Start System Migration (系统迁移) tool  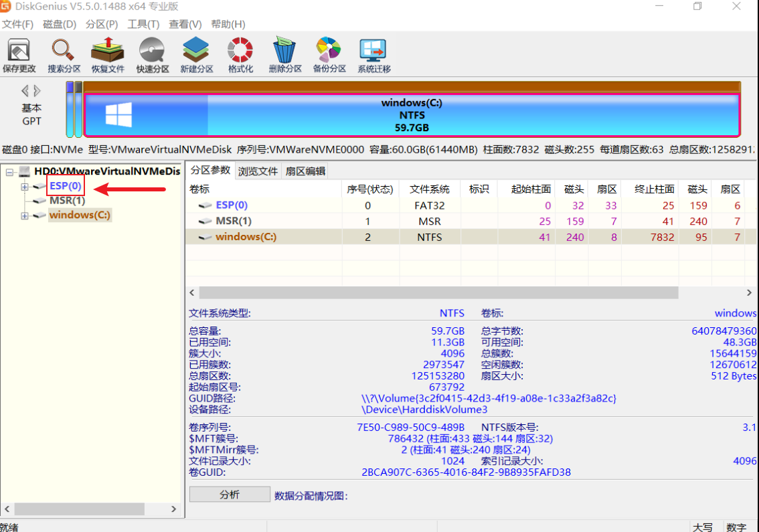[x=373, y=55]
